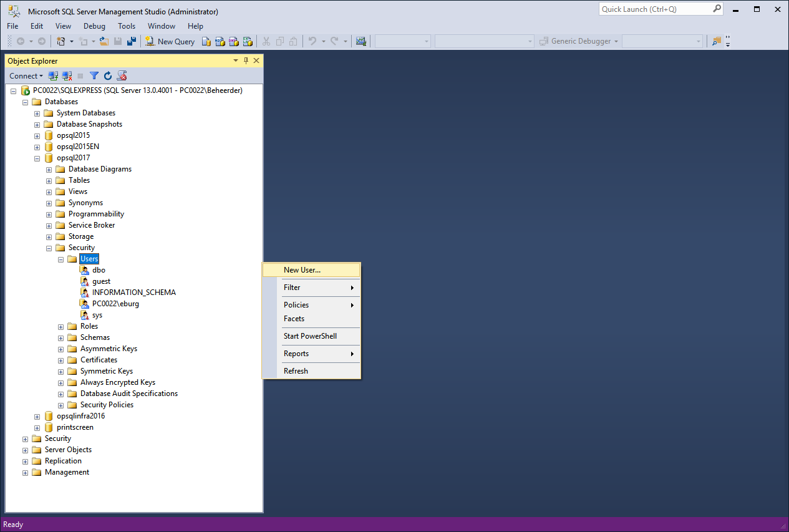Collapse the Users folder node
789x532 pixels.
(x=61, y=259)
